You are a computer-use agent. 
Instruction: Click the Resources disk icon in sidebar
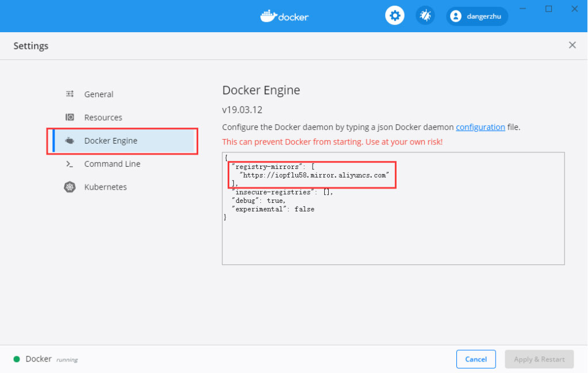[70, 117]
